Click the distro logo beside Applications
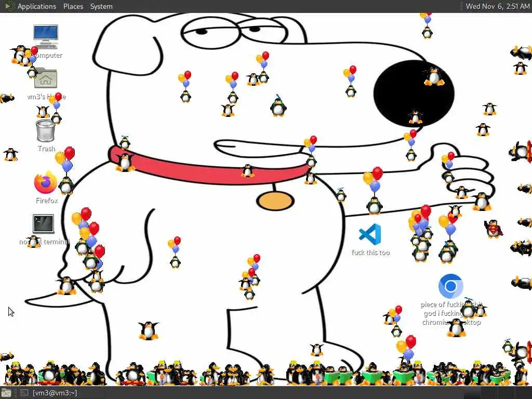The width and height of the screenshot is (532, 399). [10, 6]
